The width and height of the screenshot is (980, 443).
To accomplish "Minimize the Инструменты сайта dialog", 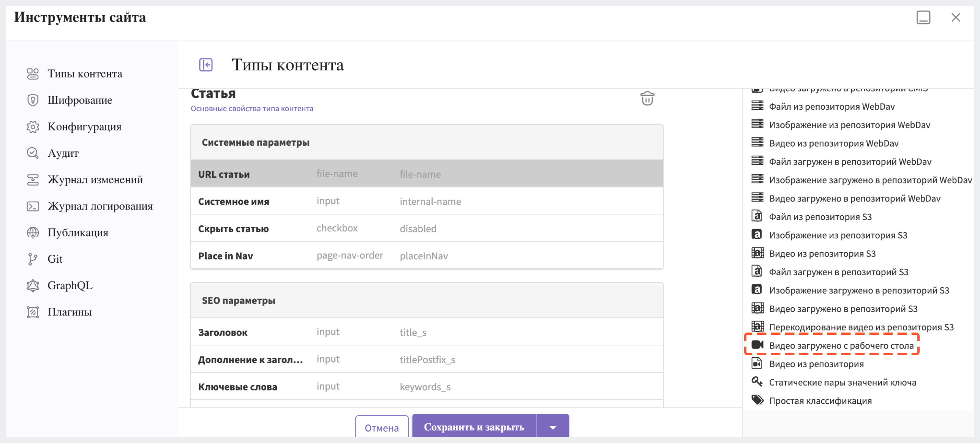I will (923, 17).
